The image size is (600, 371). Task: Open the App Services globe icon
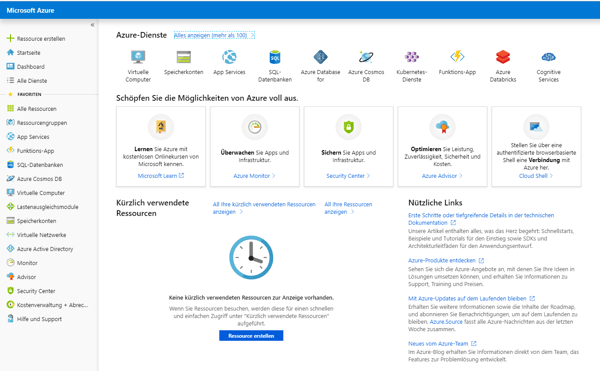[x=229, y=57]
